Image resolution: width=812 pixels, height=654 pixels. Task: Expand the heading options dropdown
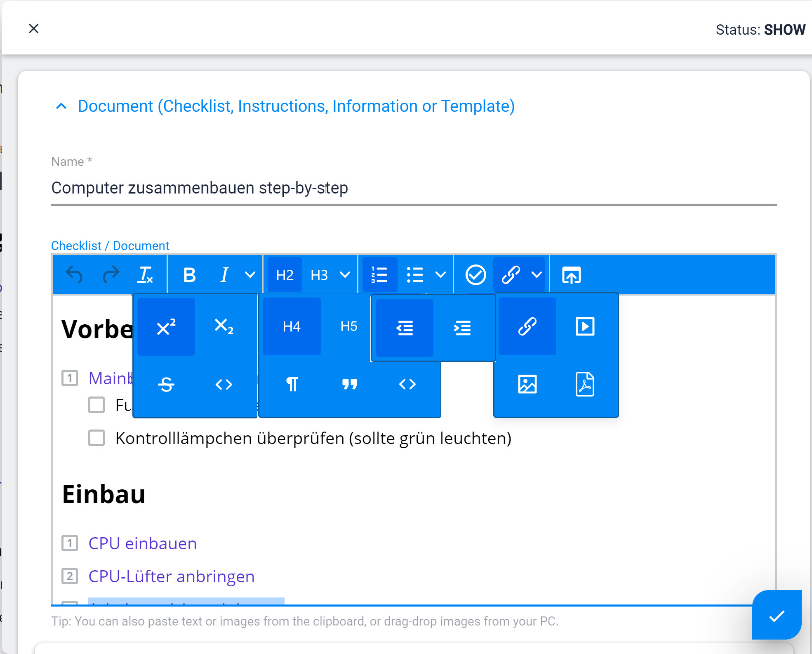pyautogui.click(x=345, y=274)
